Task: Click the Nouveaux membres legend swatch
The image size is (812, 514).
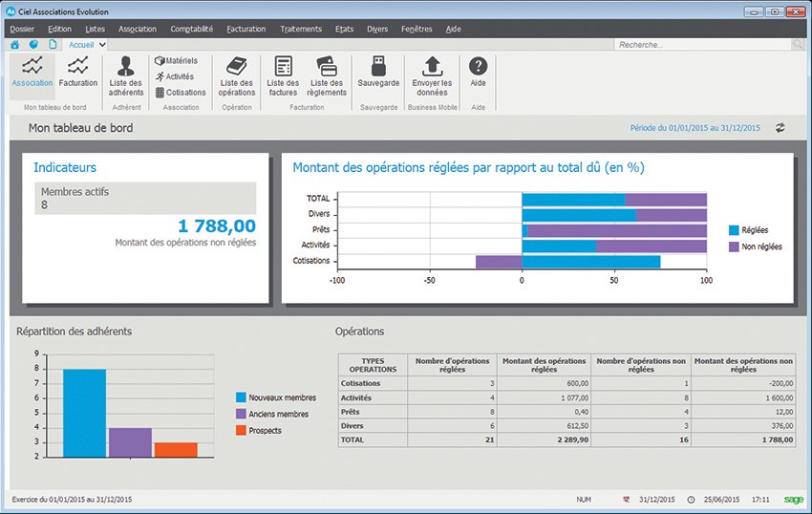Action: [x=242, y=396]
